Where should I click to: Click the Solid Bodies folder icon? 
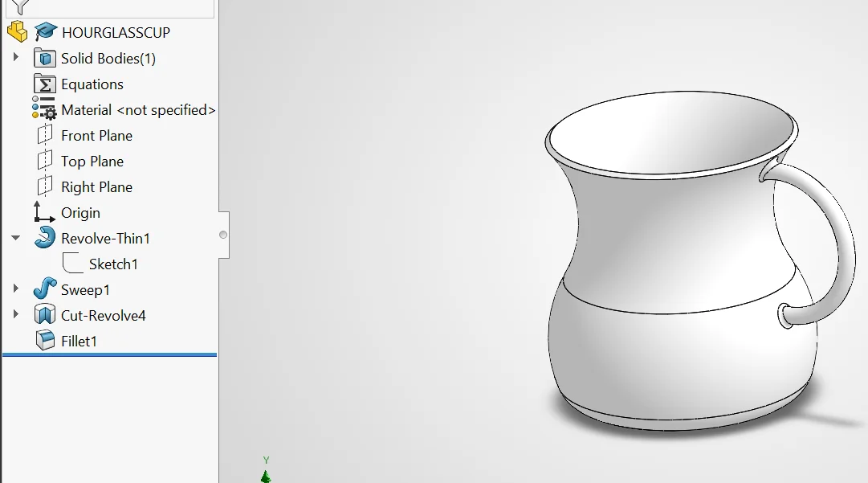point(45,58)
